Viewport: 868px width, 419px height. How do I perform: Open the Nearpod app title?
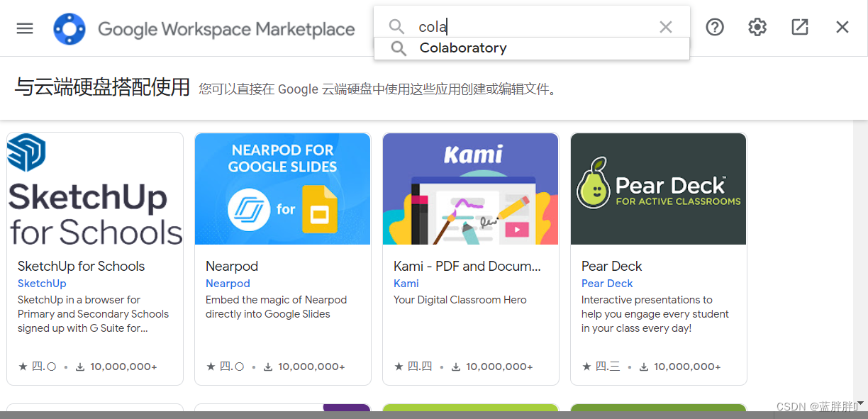pos(232,267)
